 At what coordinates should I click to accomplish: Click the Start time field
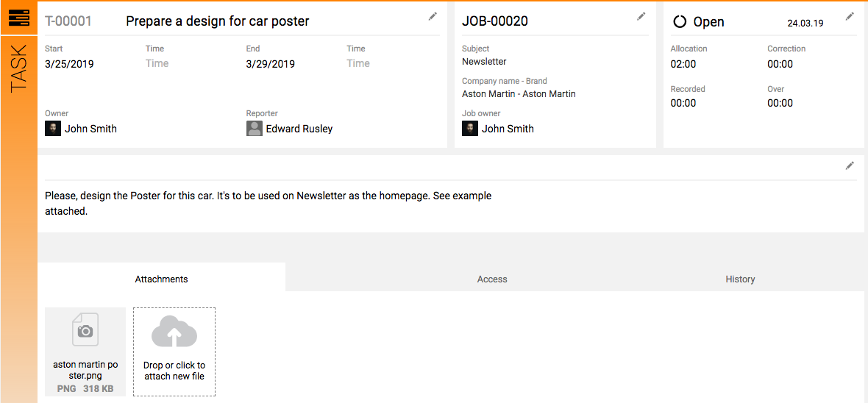click(157, 64)
